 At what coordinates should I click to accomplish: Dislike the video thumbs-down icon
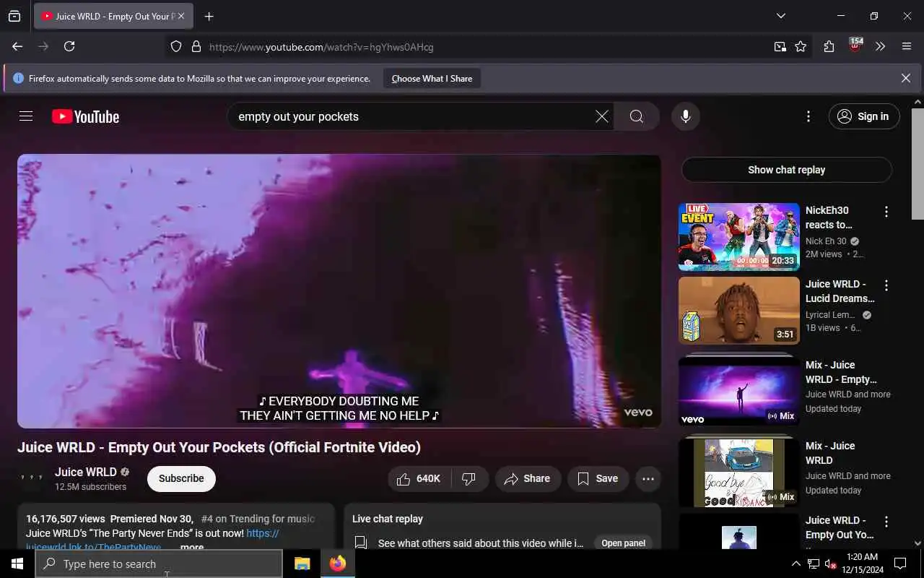point(469,478)
